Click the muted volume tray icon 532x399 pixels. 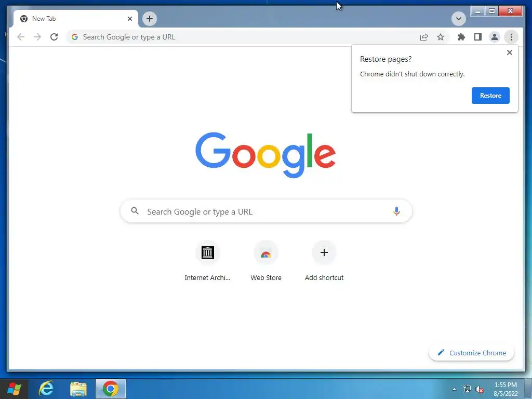pos(480,389)
